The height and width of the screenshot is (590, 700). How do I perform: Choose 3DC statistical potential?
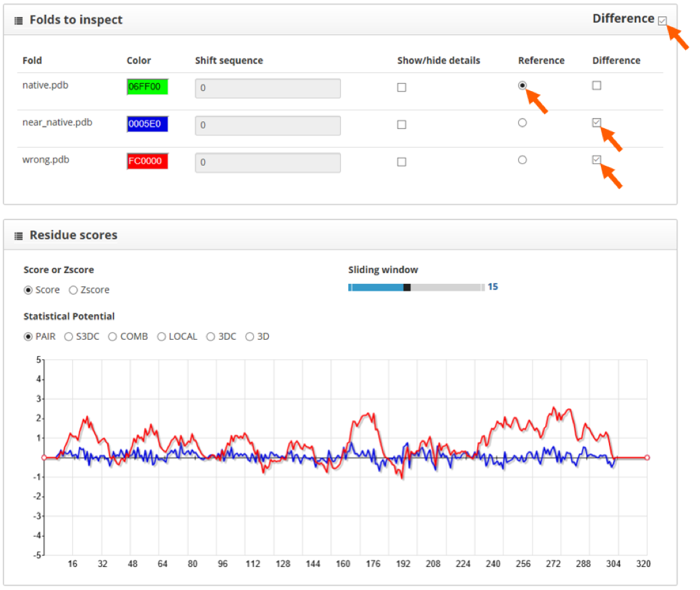pos(211,336)
